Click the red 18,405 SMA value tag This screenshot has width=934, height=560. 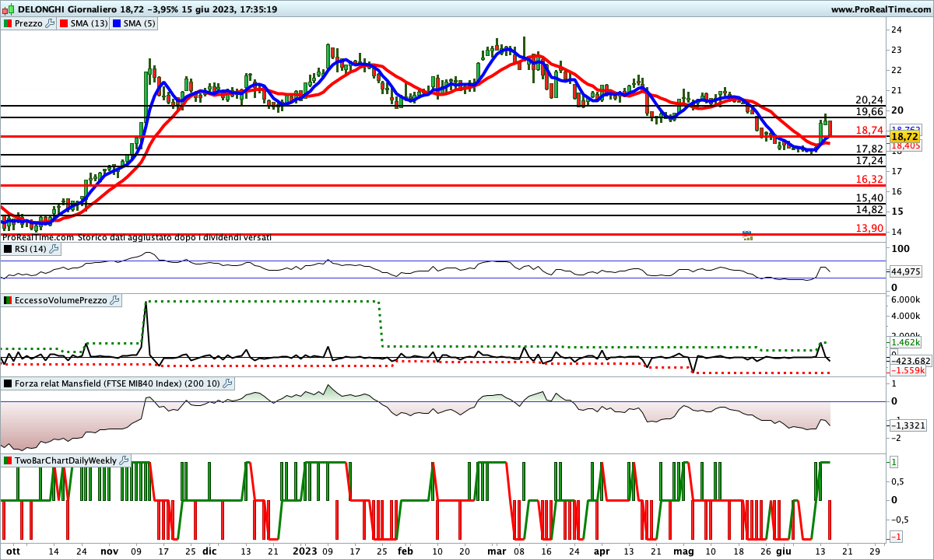click(x=905, y=145)
